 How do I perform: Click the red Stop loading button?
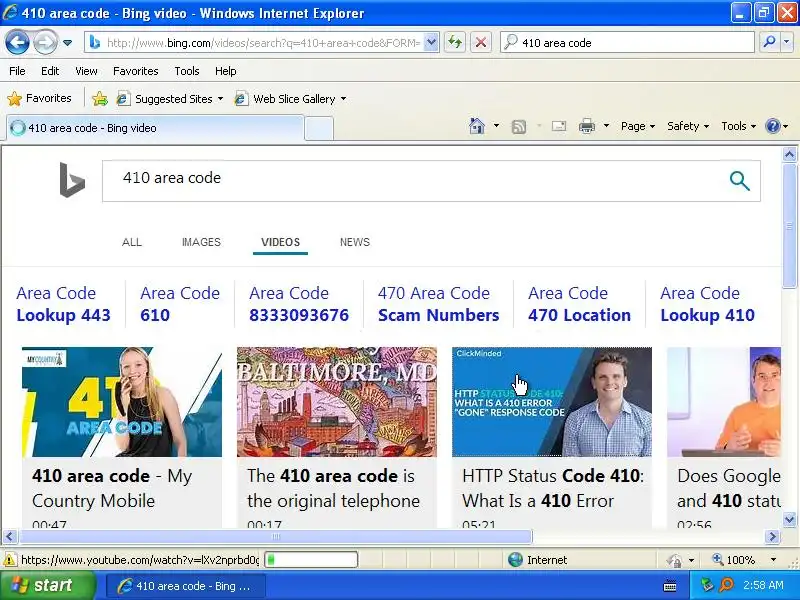(x=480, y=43)
